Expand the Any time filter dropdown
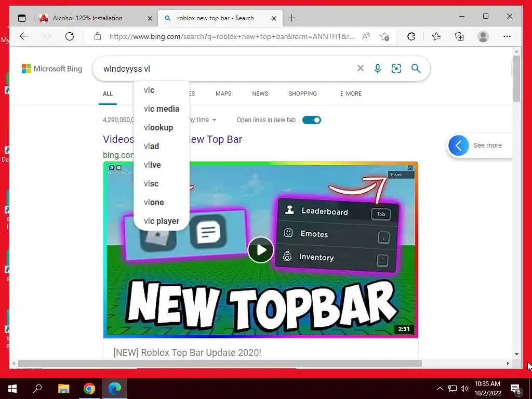Image resolution: width=532 pixels, height=399 pixels. click(204, 120)
